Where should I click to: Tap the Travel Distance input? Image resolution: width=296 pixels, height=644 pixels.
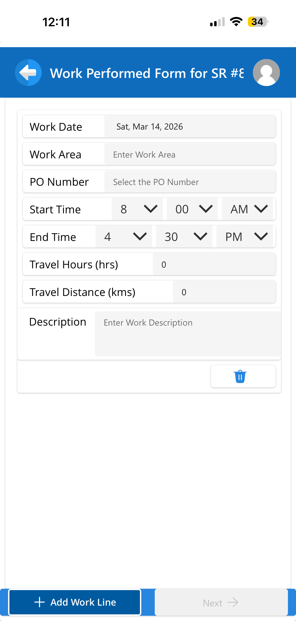[x=224, y=292]
